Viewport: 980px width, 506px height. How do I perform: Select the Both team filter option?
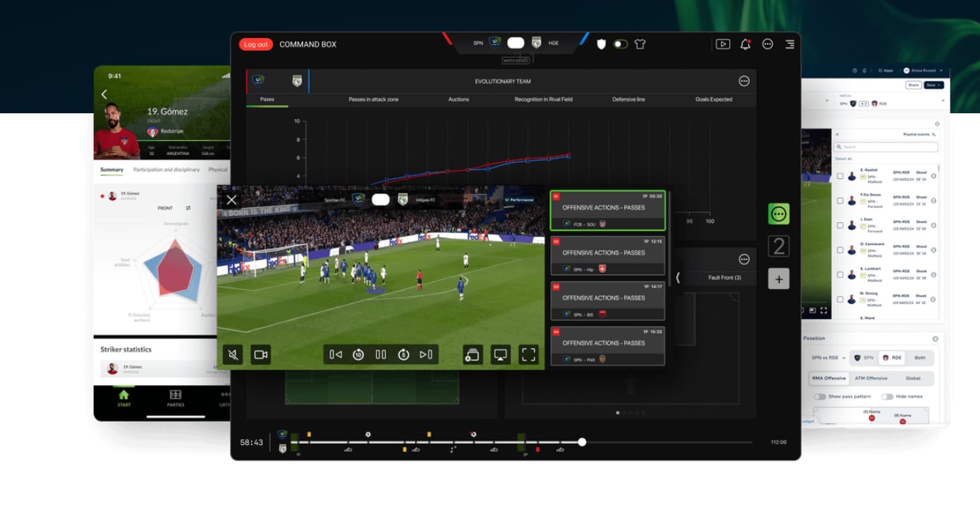tap(920, 358)
